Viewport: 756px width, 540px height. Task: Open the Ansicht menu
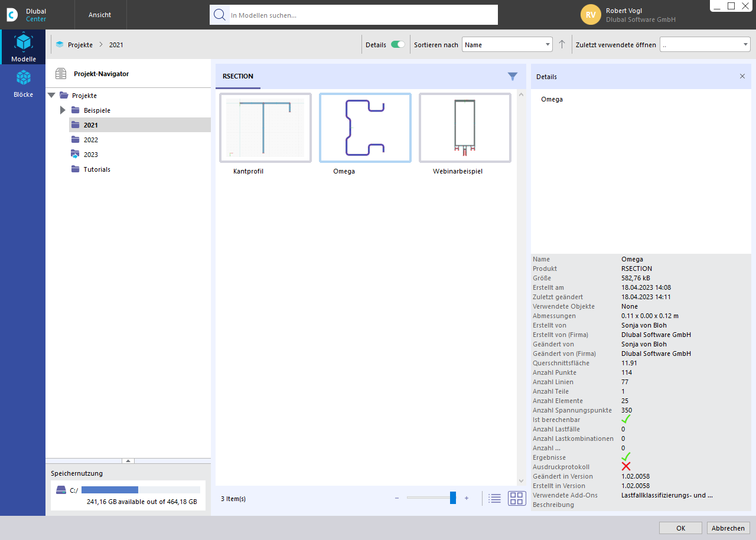[x=100, y=15]
